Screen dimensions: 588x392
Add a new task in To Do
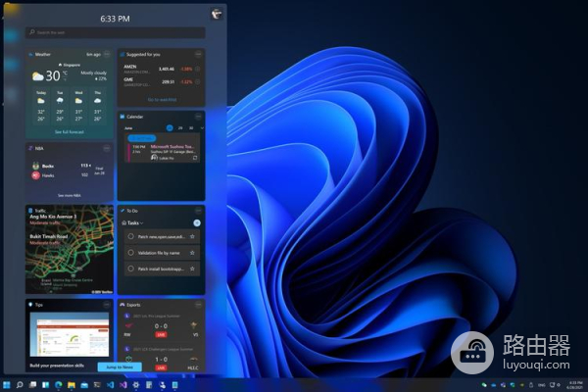pyautogui.click(x=197, y=222)
